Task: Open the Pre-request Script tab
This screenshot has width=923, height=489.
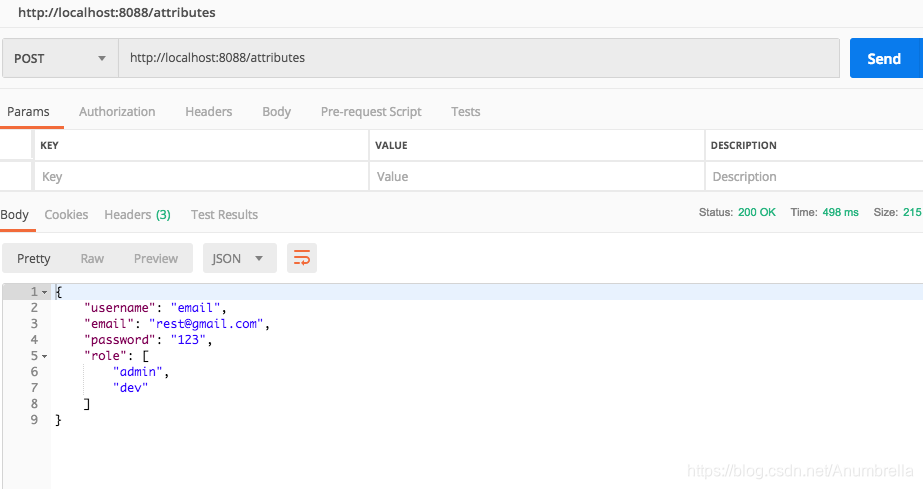Action: [x=371, y=112]
